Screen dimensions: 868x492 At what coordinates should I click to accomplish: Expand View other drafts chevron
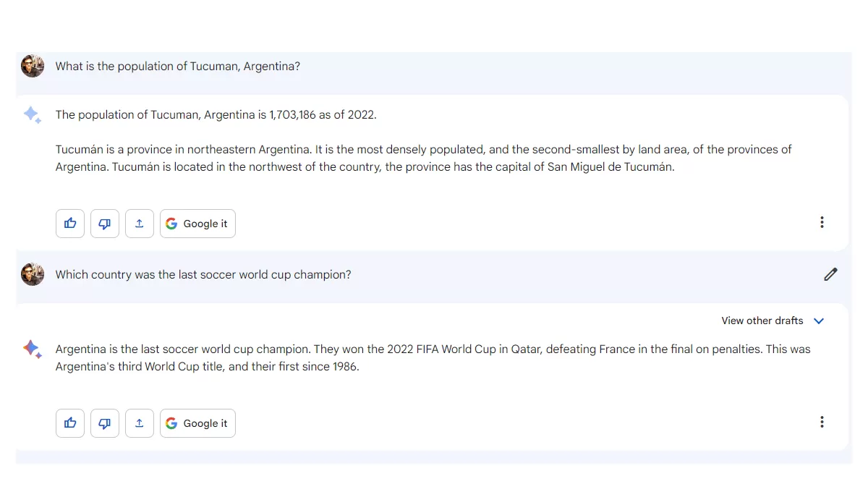tap(819, 321)
